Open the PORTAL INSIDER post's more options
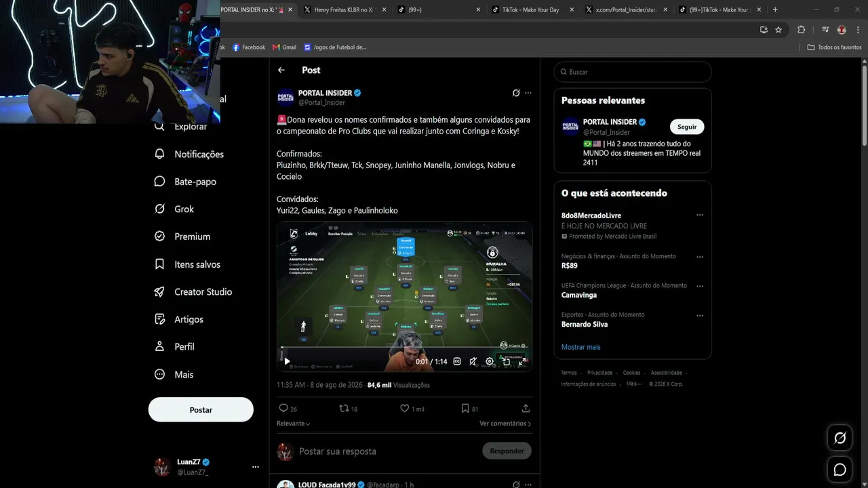Screen dimensions: 868x488 pos(528,93)
